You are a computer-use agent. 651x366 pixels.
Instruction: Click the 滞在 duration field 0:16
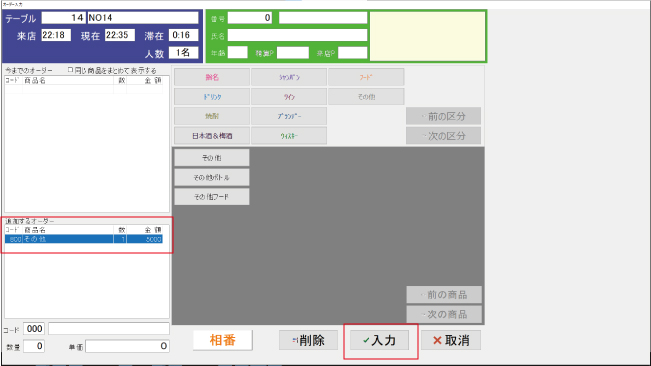tap(184, 35)
